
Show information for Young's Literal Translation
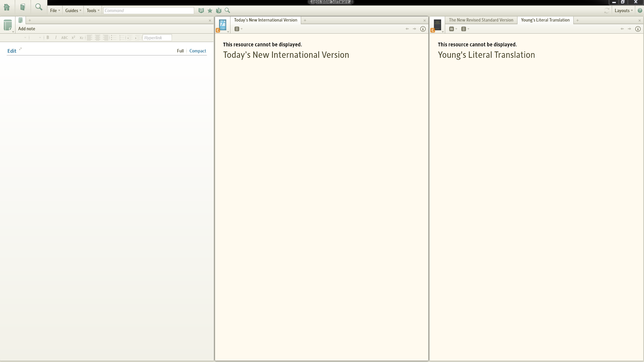(638, 29)
